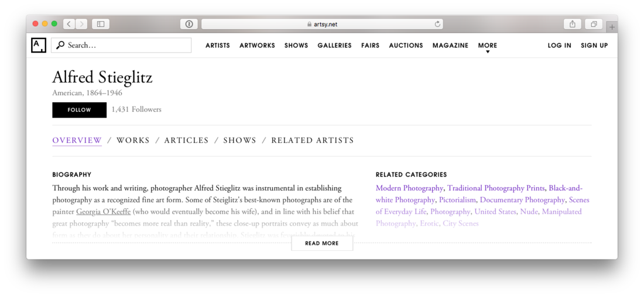Screen dimensions: 644x297
Task: Click the privacy shield icon beside address bar
Action: click(x=189, y=24)
